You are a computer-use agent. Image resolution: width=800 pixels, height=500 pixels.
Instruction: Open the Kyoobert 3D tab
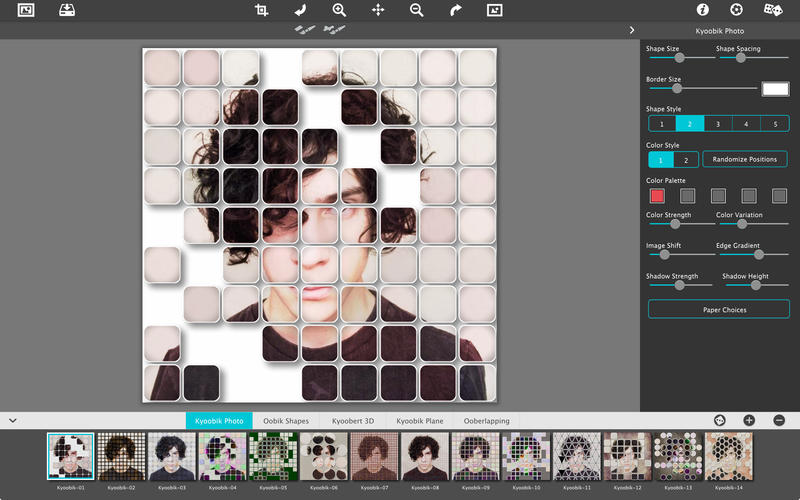click(353, 421)
